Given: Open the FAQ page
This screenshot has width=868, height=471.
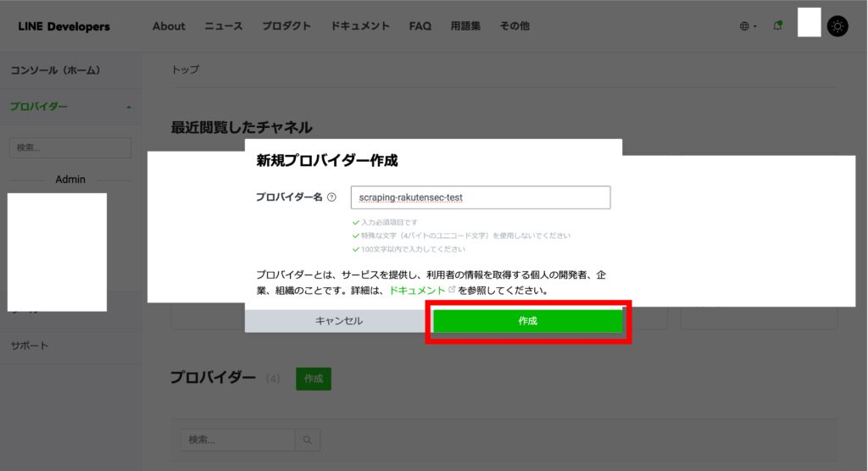Looking at the screenshot, I should (420, 26).
